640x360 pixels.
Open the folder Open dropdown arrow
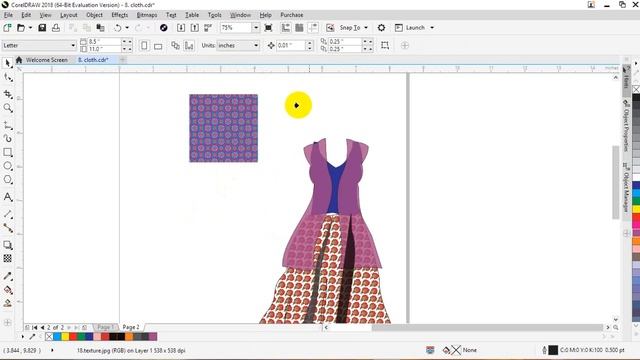(30, 28)
